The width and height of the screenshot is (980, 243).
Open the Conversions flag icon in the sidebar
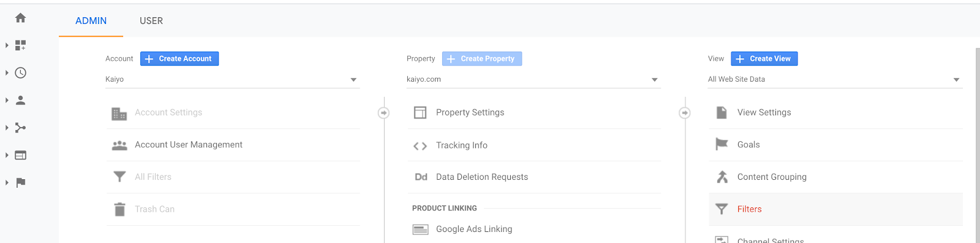[x=20, y=182]
